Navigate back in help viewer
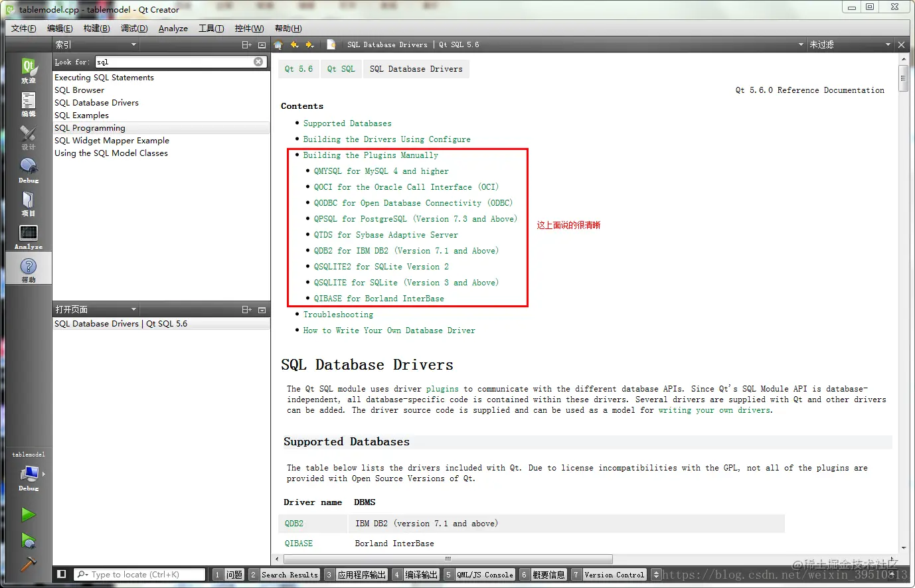Screen dimensions: 915x588 click(x=295, y=44)
